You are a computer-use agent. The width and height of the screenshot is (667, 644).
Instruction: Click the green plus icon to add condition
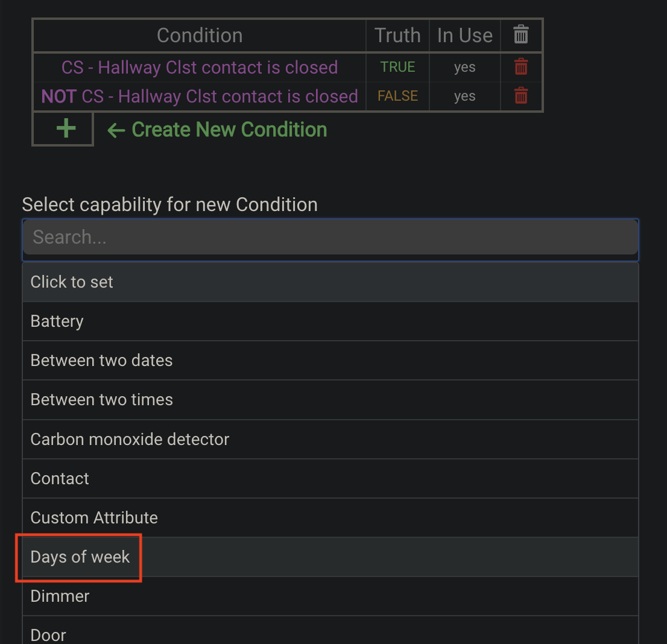(66, 128)
